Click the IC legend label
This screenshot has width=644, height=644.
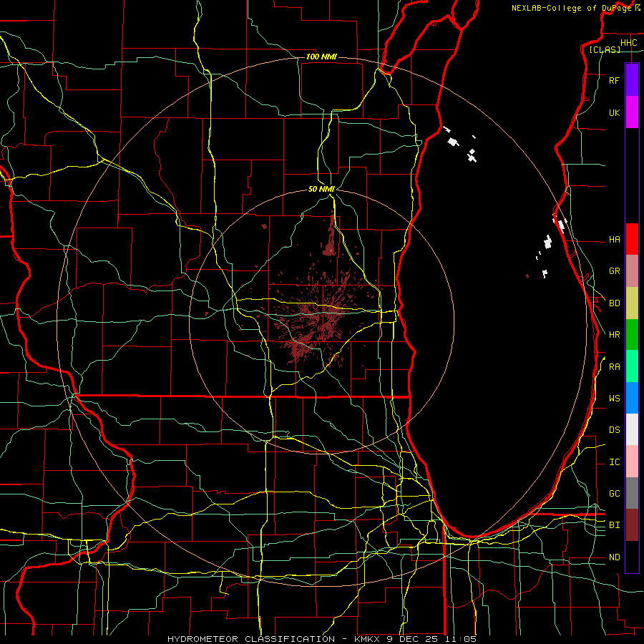tap(614, 462)
